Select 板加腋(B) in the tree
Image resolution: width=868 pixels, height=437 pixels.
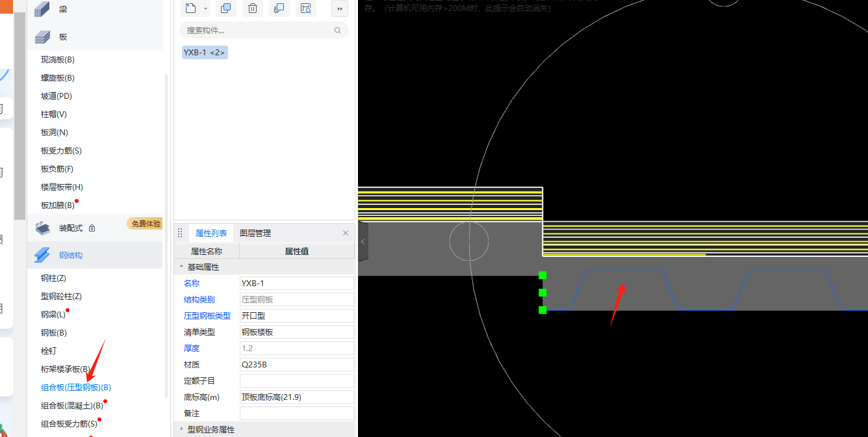[58, 205]
